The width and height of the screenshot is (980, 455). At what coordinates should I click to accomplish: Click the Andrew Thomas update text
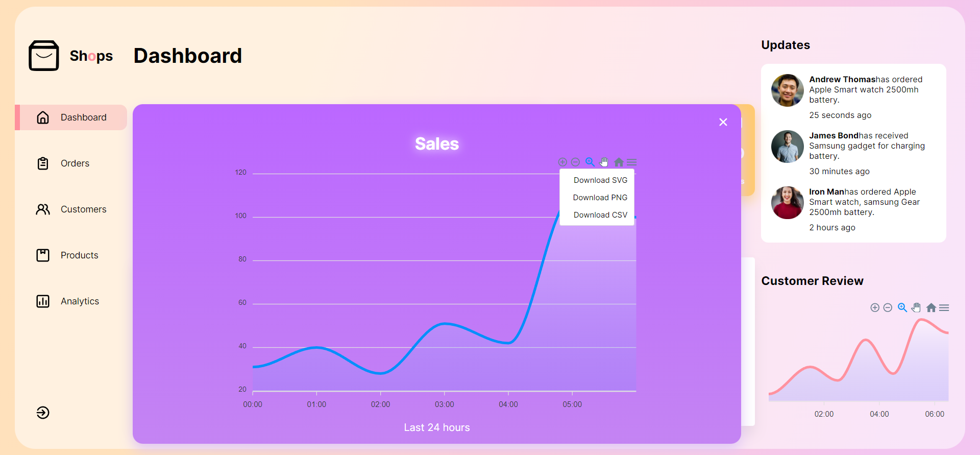866,90
